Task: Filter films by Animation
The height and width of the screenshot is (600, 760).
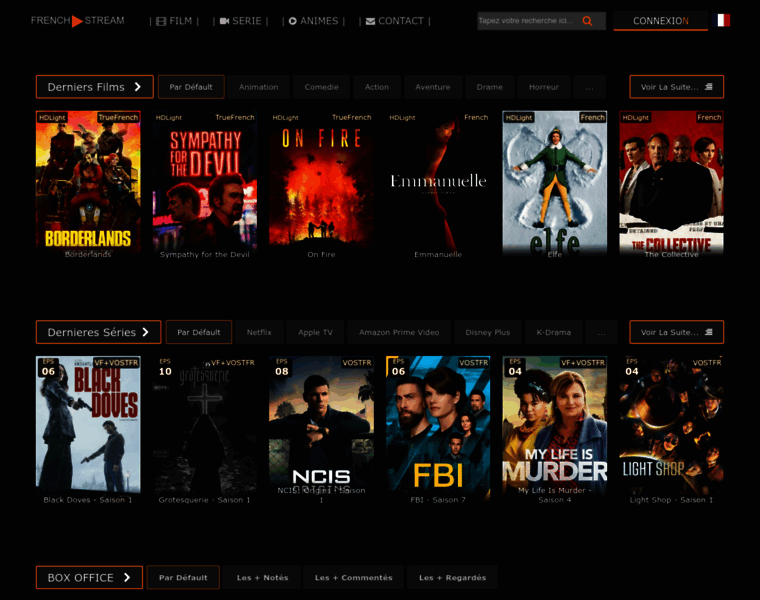Action: (x=258, y=87)
